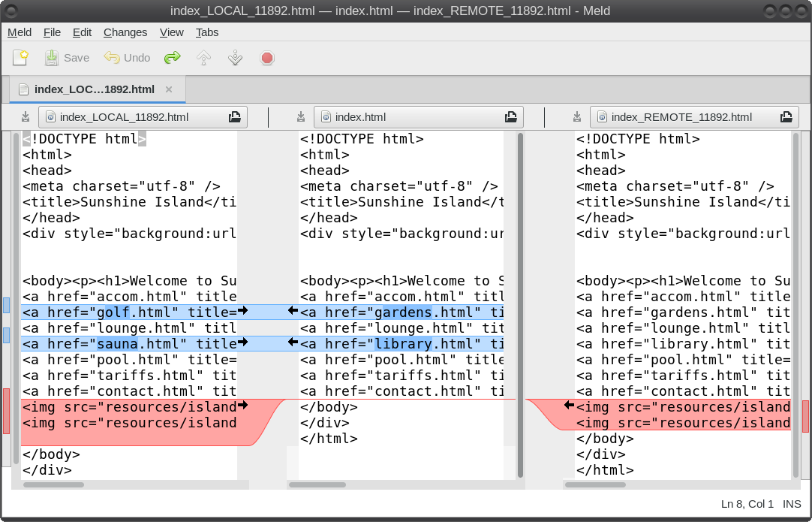Click the contact.html line in local pane
Viewport: 812px width, 522px height.
(130, 391)
